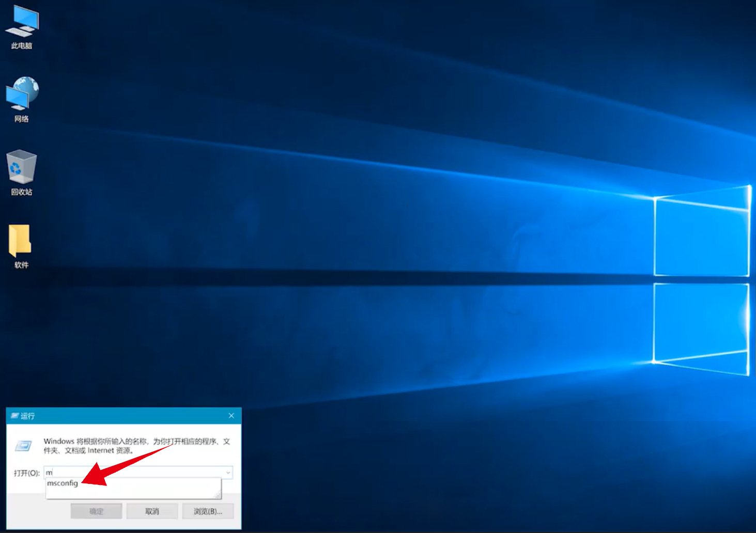The image size is (756, 533).
Task: Expand the 打开 combo box dropdown arrow
Action: click(x=228, y=473)
